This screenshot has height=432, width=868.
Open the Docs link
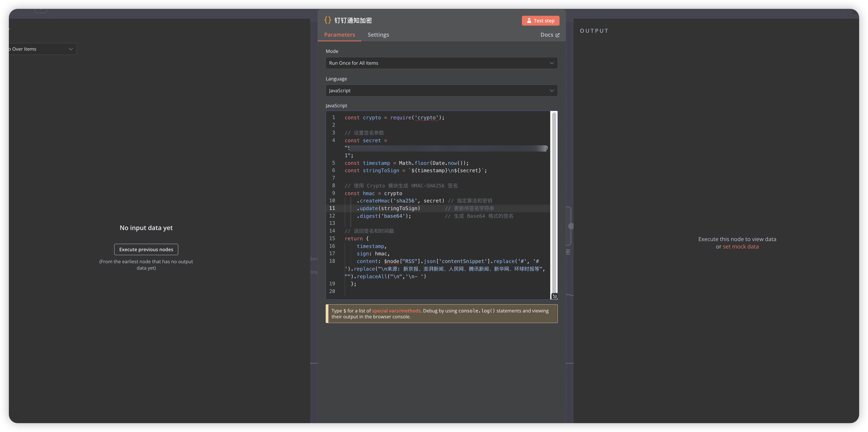549,35
